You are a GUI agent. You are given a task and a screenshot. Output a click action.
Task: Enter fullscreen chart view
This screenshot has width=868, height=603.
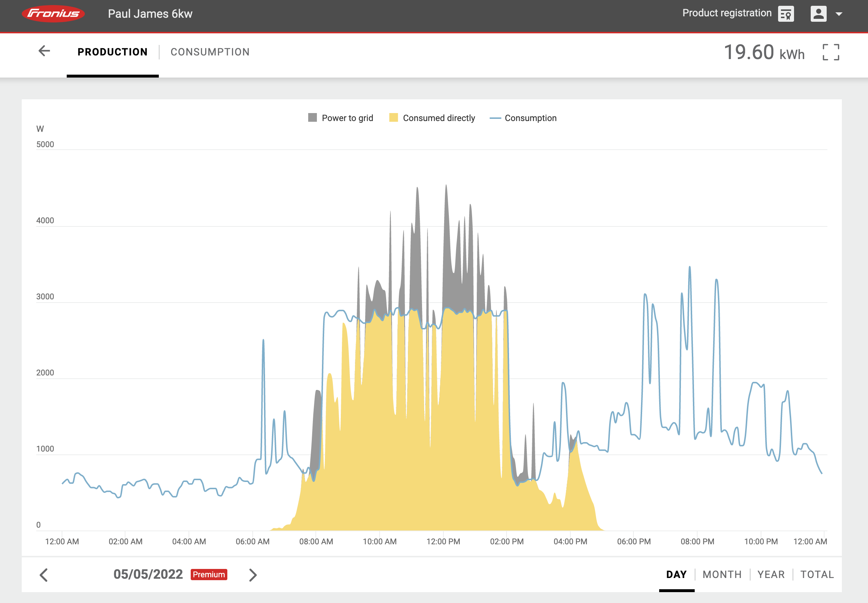831,52
